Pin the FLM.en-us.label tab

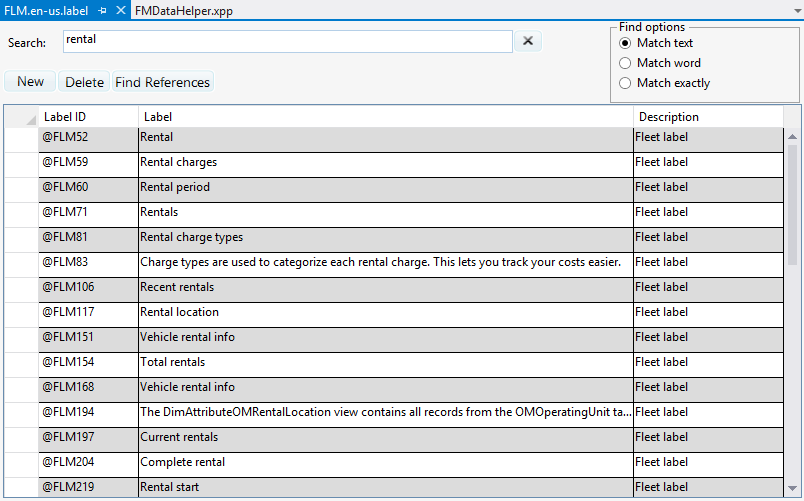pos(103,10)
